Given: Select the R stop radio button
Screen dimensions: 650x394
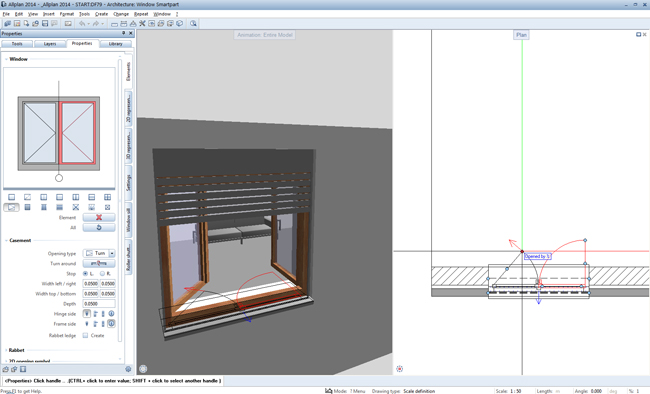Looking at the screenshot, I should click(102, 274).
